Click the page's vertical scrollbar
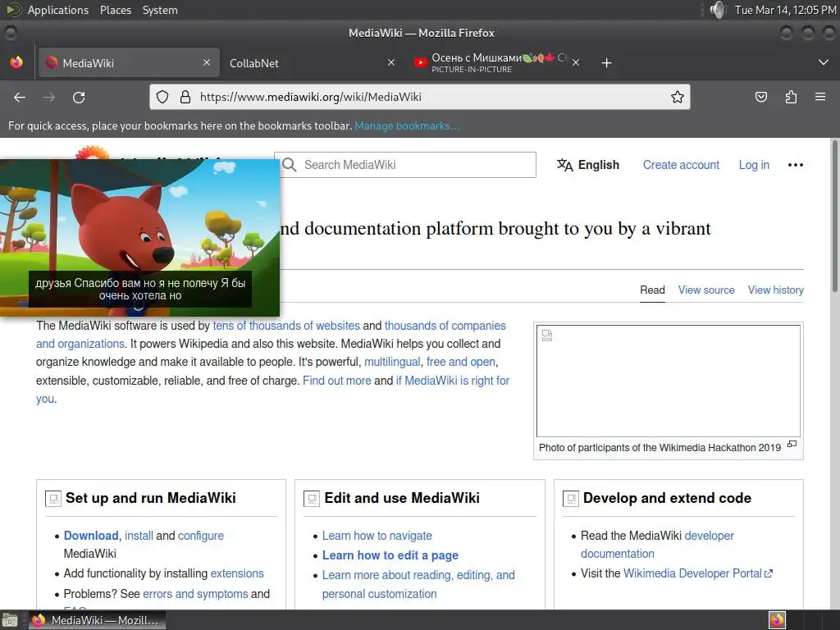Image resolution: width=840 pixels, height=630 pixels. tap(834, 217)
